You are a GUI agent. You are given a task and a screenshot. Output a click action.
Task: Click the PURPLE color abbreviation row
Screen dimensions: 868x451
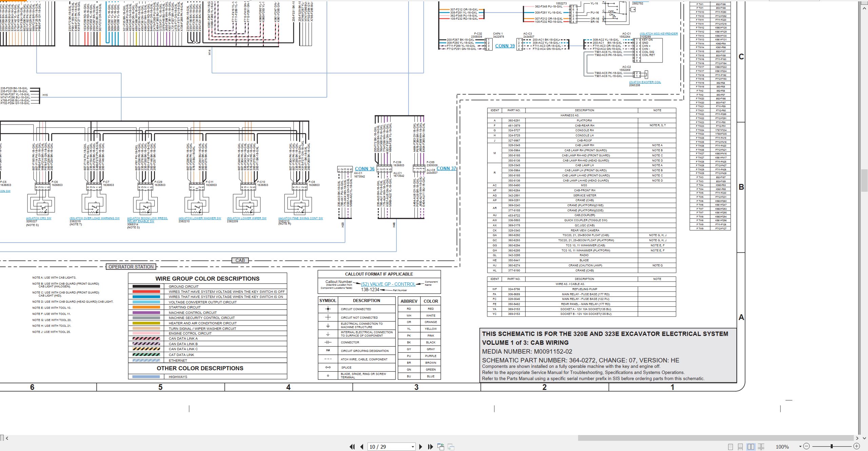(x=419, y=356)
